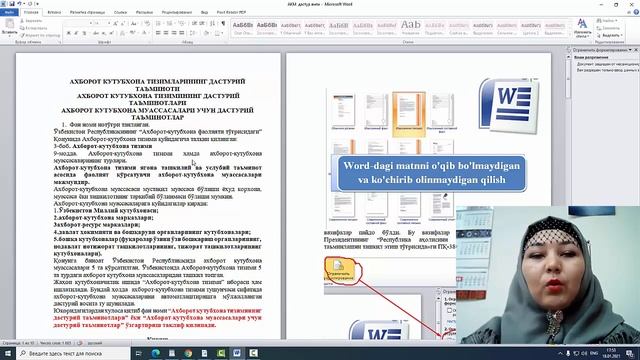Decrease font size with Shrink Font icon
640x360 pixels.
(122, 24)
